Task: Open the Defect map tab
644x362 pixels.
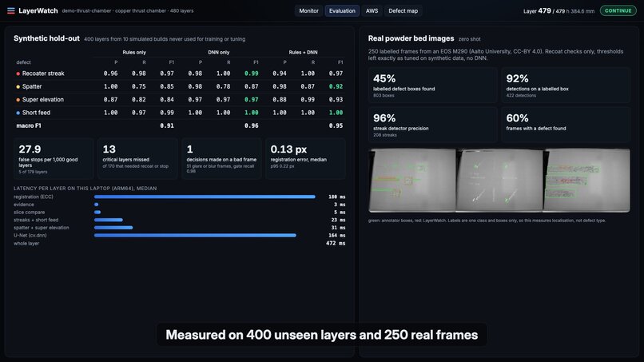Action: (403, 10)
